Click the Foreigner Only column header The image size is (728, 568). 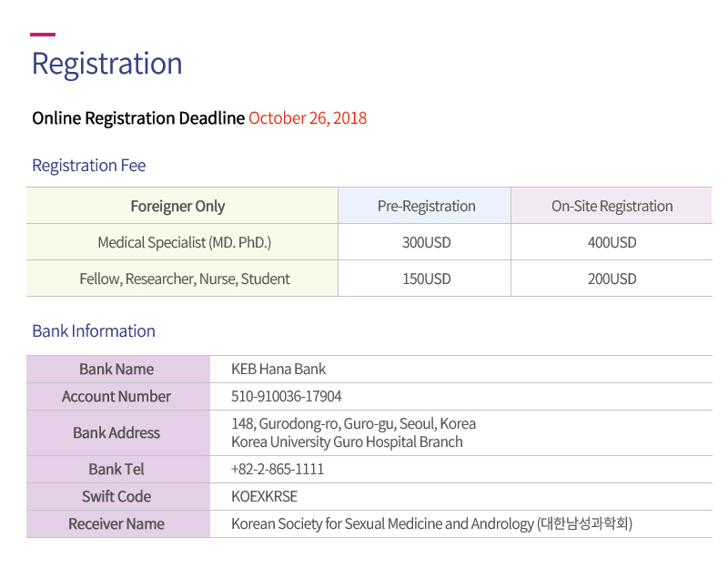click(182, 206)
